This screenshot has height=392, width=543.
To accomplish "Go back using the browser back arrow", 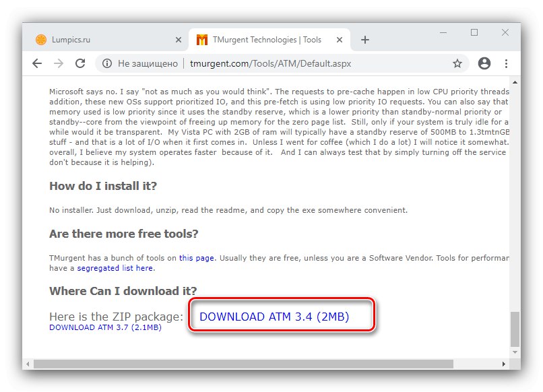I will pyautogui.click(x=37, y=63).
